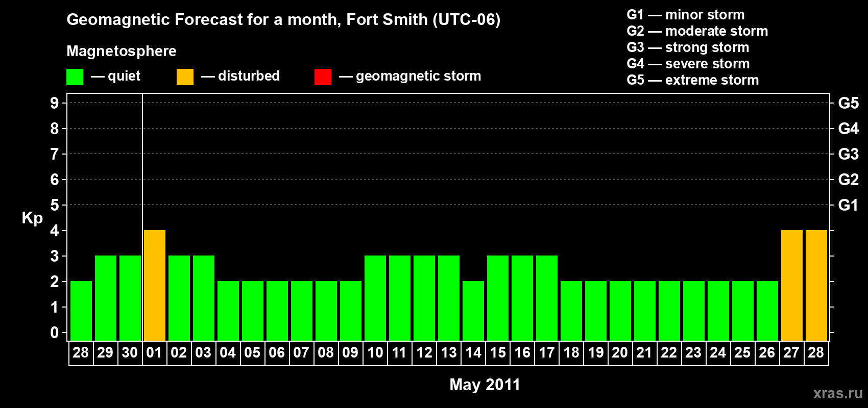Viewport: 868px width, 408px height.
Task: Click the green bar above date 29
Action: pos(106,298)
